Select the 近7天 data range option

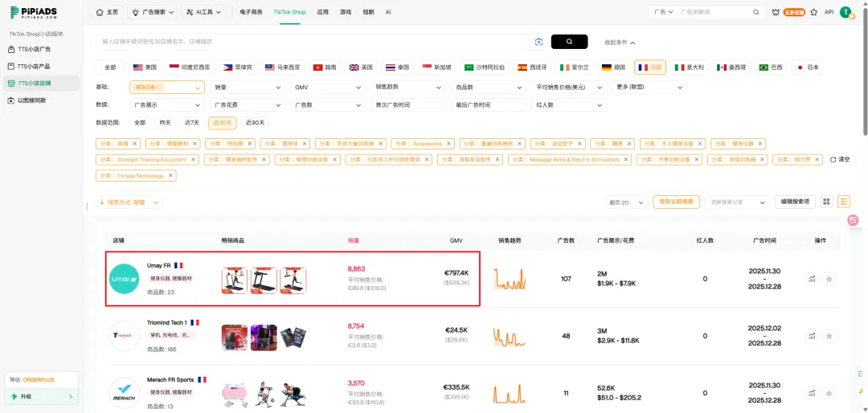[192, 122]
